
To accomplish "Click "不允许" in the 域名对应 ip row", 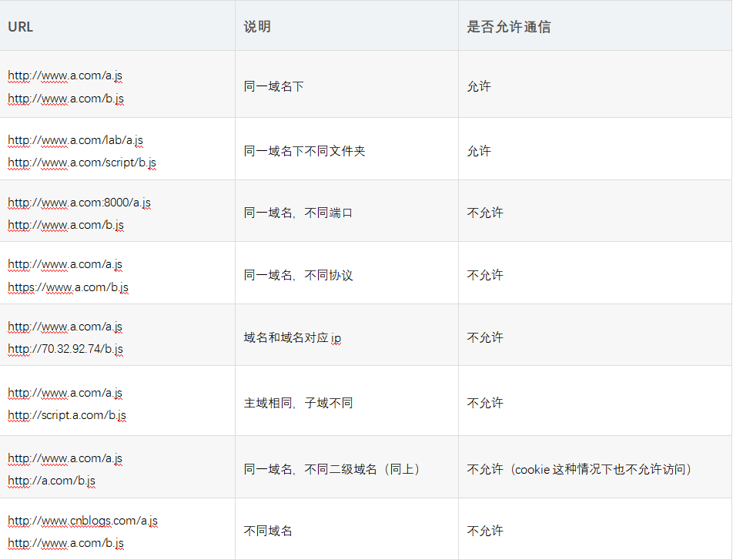I will coord(485,338).
